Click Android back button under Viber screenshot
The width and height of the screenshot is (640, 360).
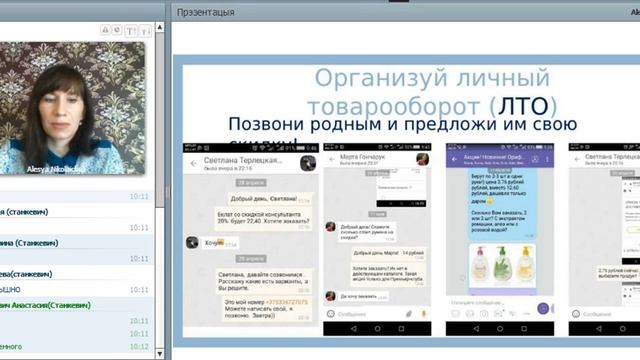(476, 329)
